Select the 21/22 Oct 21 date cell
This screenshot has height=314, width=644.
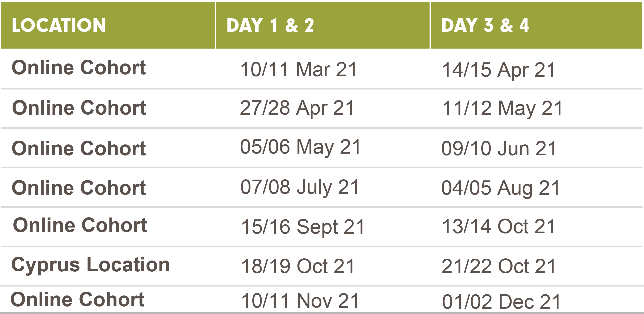click(499, 266)
